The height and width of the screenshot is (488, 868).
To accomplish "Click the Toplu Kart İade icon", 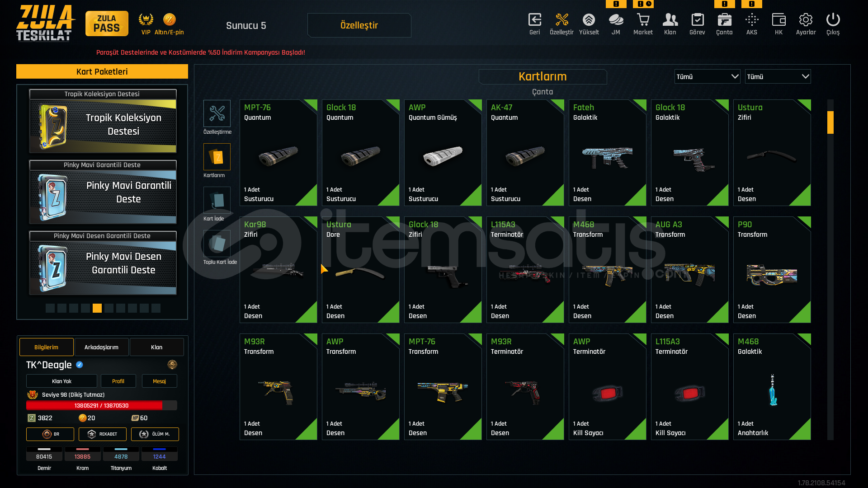I will pos(217,244).
